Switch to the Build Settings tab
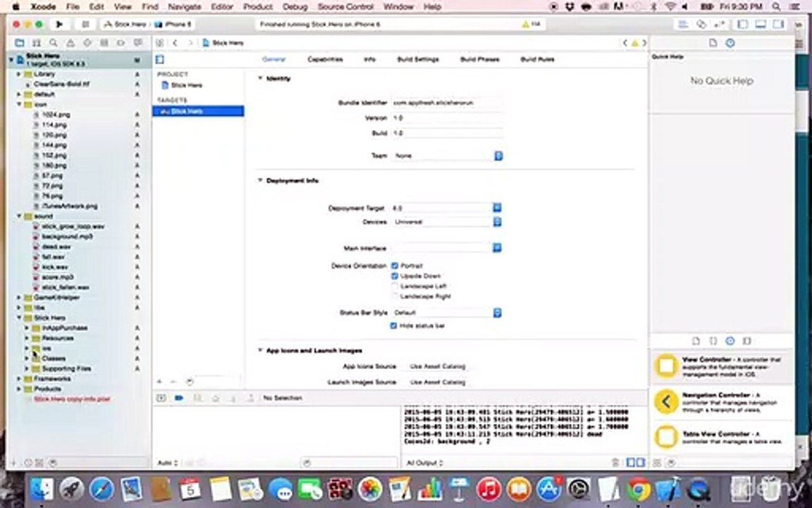 point(418,59)
